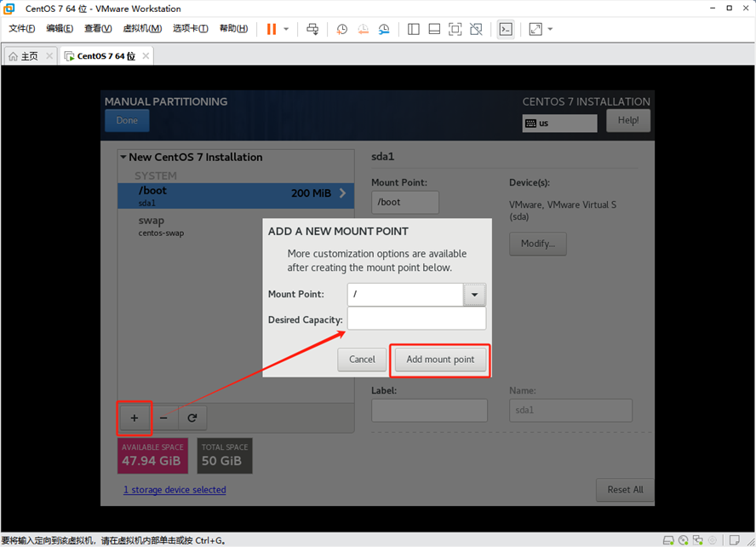Maximize the VMware Workstation window
This screenshot has width=756, height=547.
coord(729,8)
